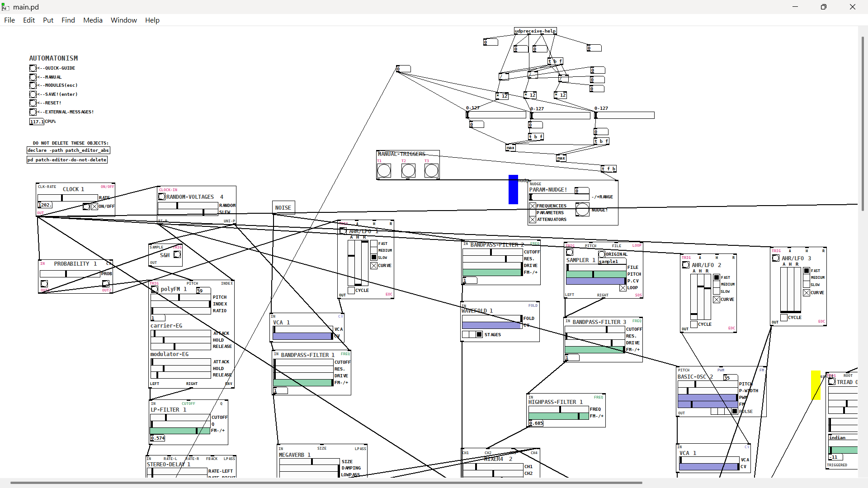The width and height of the screenshot is (868, 488).
Task: Click the sample1 symbol box in SAMPLER 1
Action: click(x=612, y=262)
